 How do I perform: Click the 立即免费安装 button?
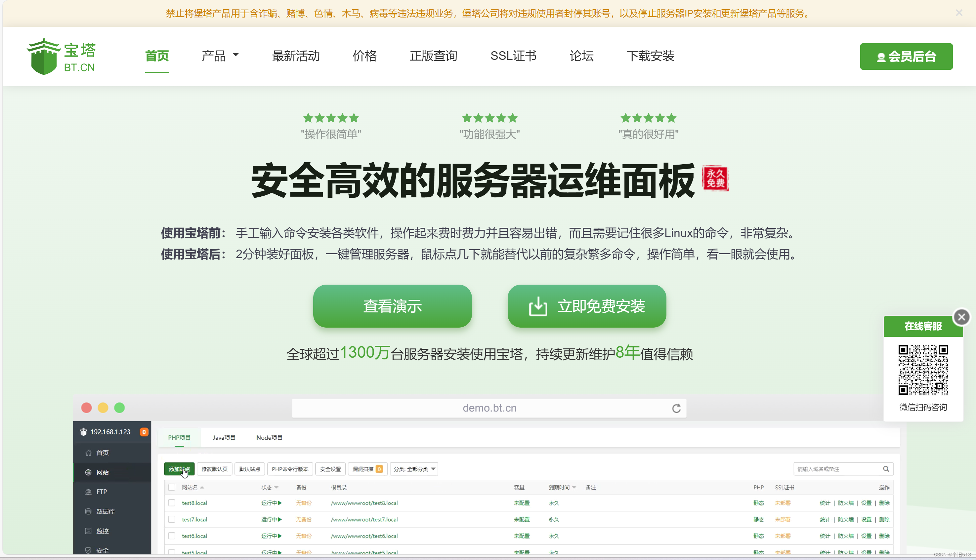[587, 306]
